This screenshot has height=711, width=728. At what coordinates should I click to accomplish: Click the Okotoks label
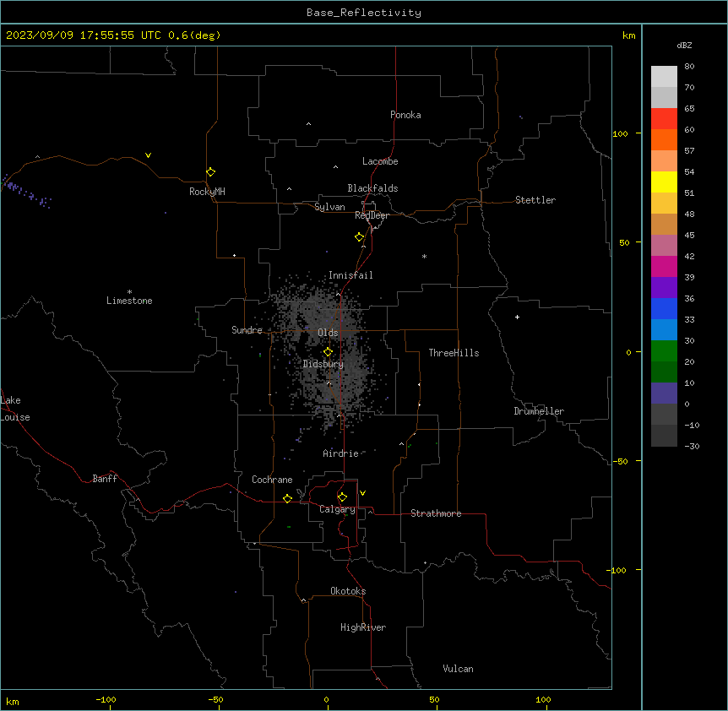click(348, 591)
